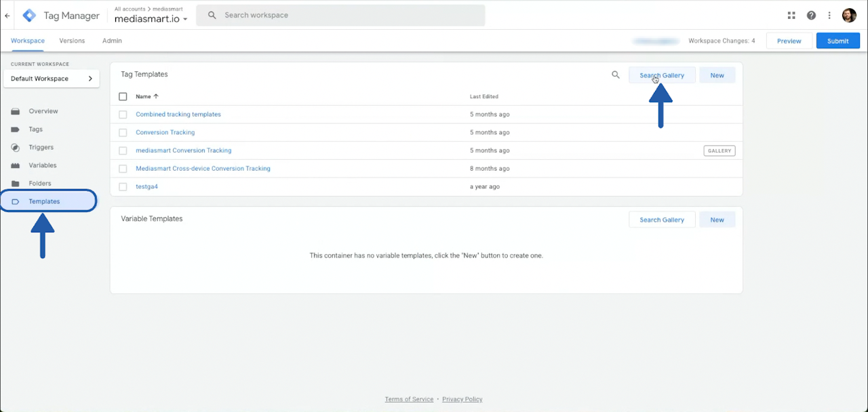Open the Help question mark icon

811,16
